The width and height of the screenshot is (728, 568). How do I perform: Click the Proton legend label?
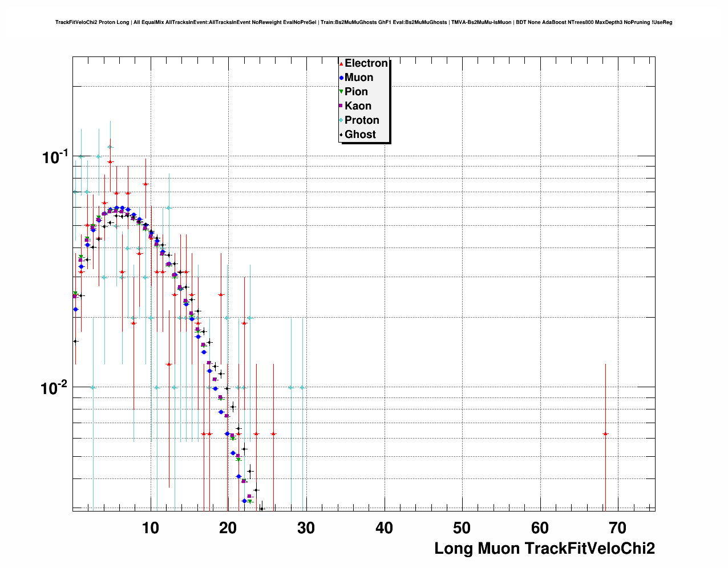coord(362,120)
